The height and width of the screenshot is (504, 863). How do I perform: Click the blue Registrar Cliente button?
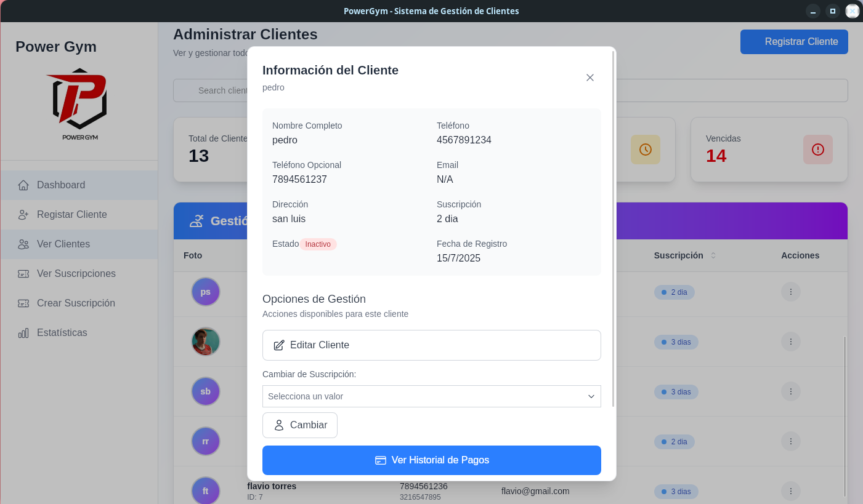[x=794, y=42]
